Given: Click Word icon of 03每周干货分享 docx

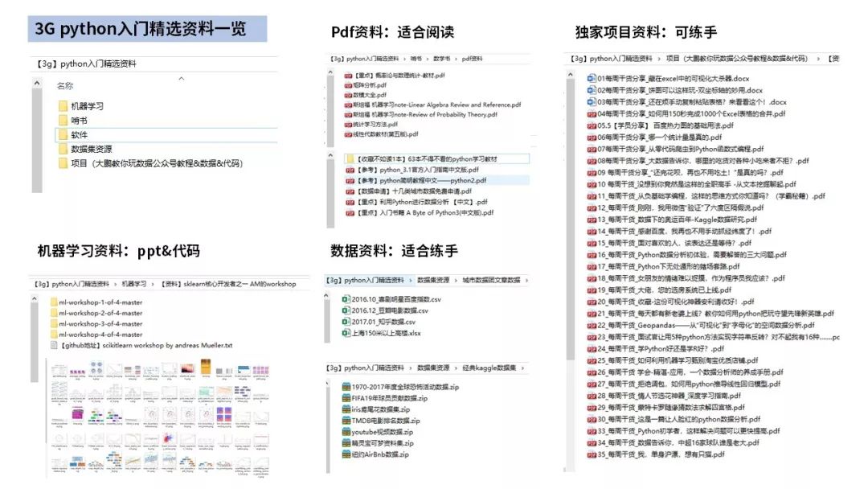Looking at the screenshot, I should click(592, 102).
